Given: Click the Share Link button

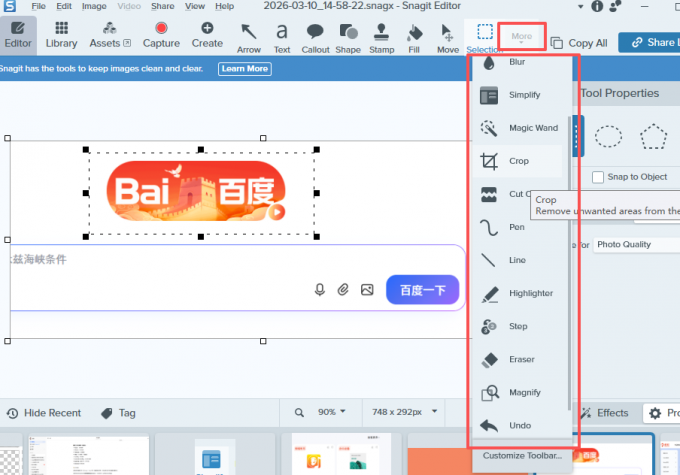Looking at the screenshot, I should pyautogui.click(x=649, y=43).
